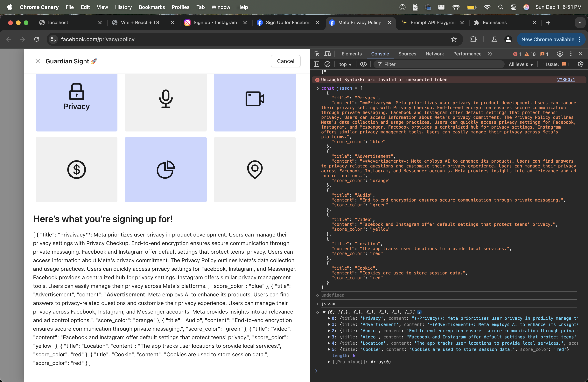Clear console with the ban icon

click(327, 64)
